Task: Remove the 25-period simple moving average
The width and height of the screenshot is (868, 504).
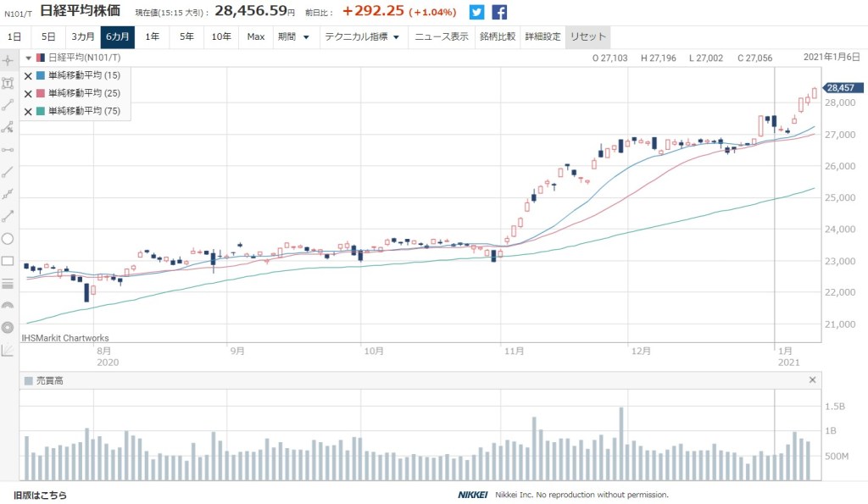Action: coord(28,93)
